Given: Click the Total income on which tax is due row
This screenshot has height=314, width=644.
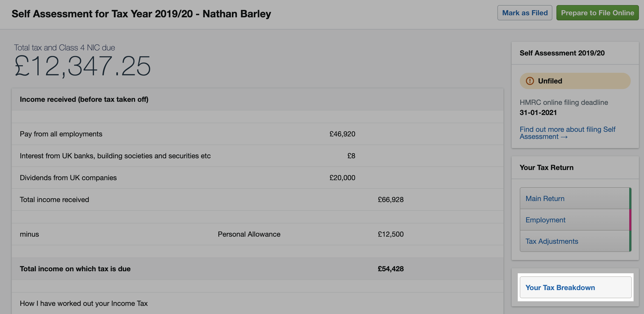Looking at the screenshot, I should 75,269.
